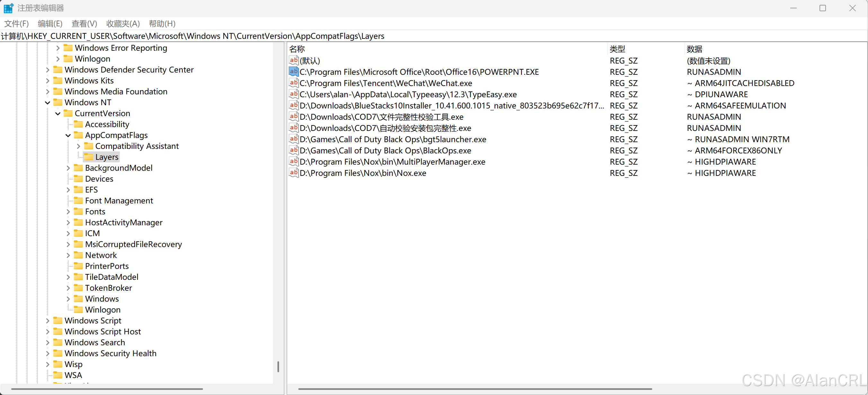This screenshot has width=868, height=395.
Task: Collapse the AppCompatFlags tree node
Action: pyautogui.click(x=68, y=135)
